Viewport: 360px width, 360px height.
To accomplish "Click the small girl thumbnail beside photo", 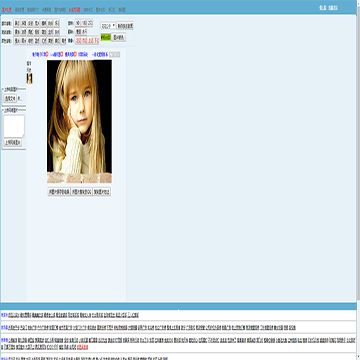I will 29,78.
